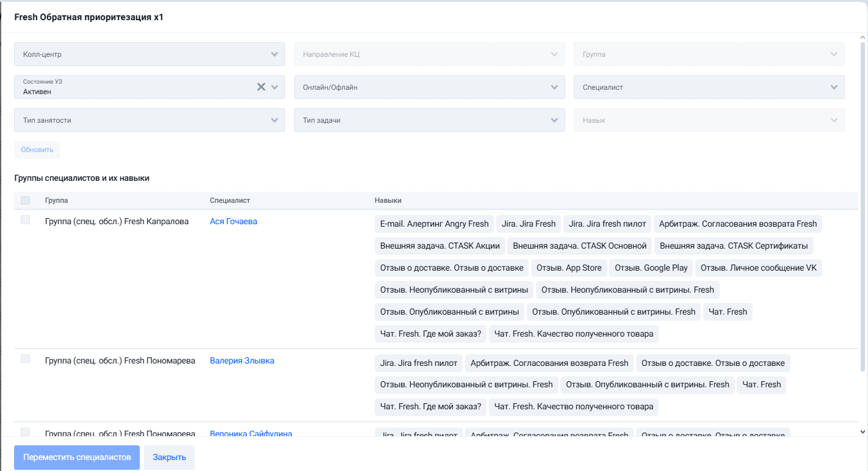Click dialog title Fresh Обратная приоритезация x1

click(x=89, y=17)
